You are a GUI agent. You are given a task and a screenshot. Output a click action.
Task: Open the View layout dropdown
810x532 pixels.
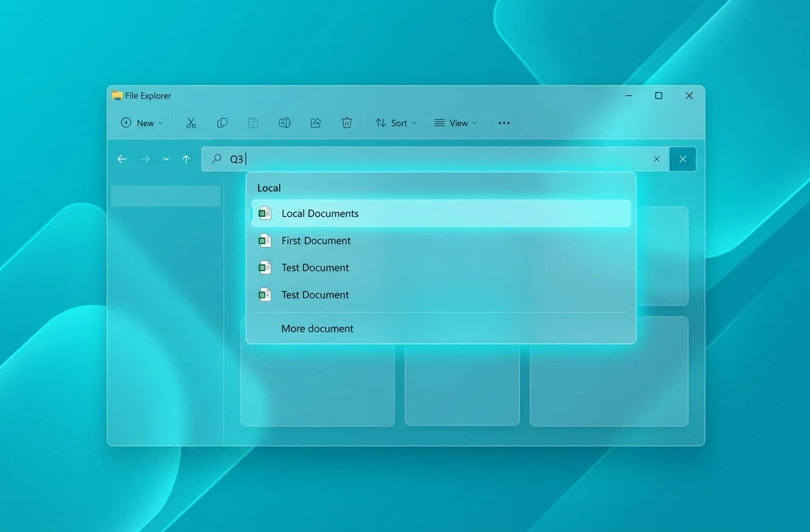click(x=456, y=123)
